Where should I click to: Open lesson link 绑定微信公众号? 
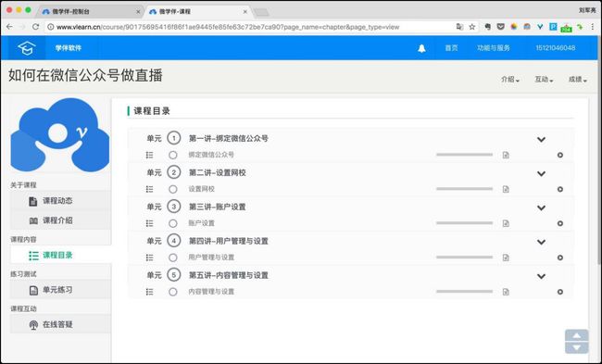coord(211,155)
